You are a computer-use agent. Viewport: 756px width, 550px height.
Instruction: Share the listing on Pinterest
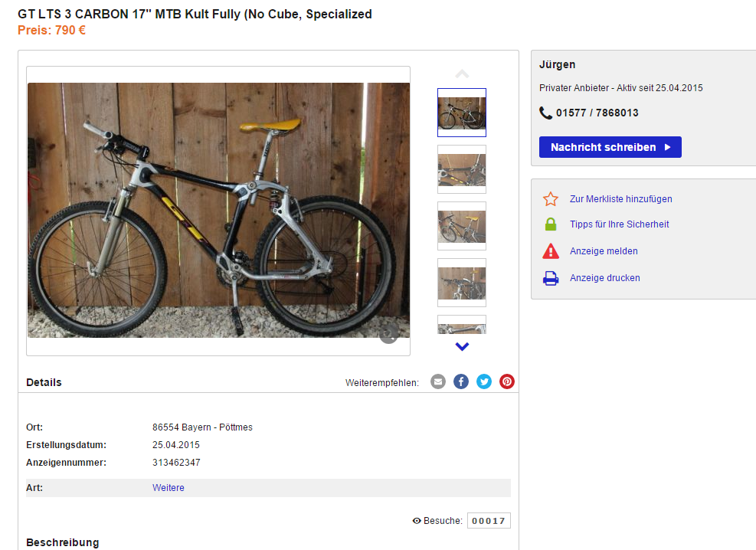[507, 381]
